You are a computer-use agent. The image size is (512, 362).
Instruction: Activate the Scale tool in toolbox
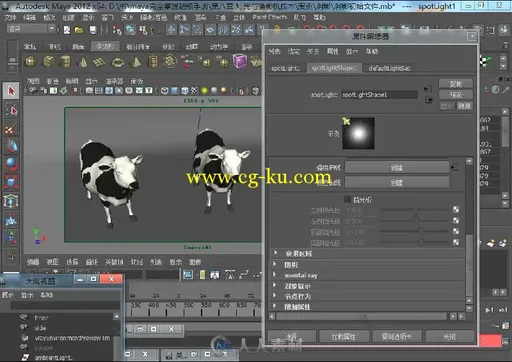(11, 183)
